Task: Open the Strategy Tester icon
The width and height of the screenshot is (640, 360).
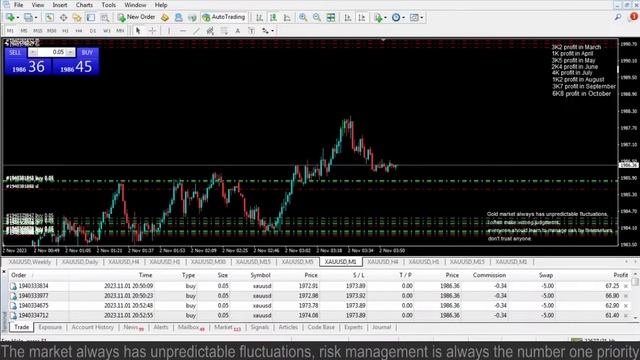Action: tap(105, 18)
